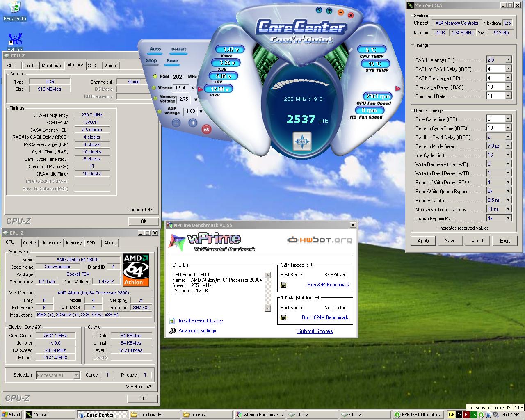525x420 pixels.
Task: Click Install Missing Libraries link
Action: [x=201, y=321]
